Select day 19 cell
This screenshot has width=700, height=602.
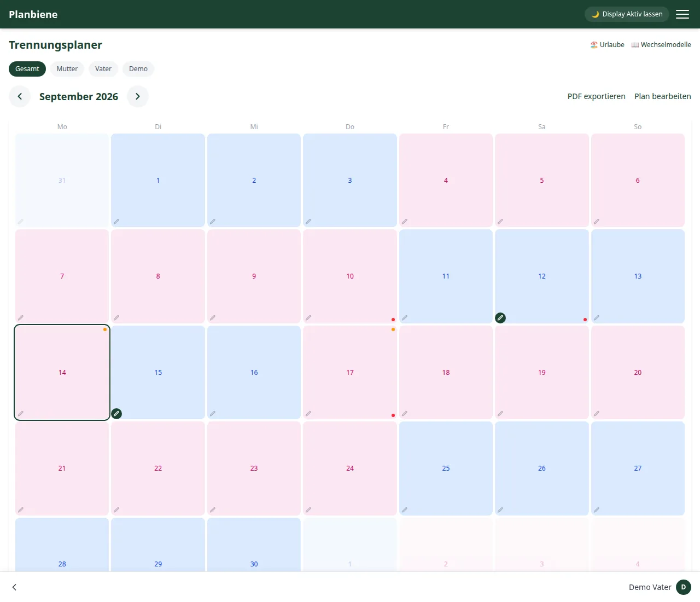542,373
